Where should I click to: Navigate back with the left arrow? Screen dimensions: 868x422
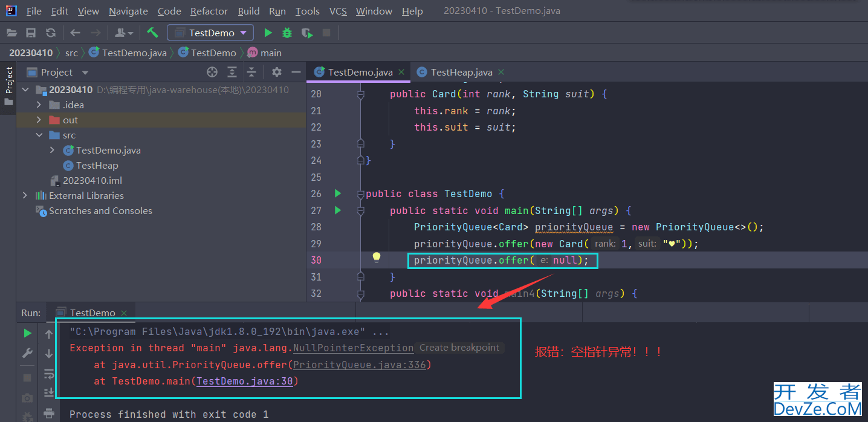coord(76,33)
